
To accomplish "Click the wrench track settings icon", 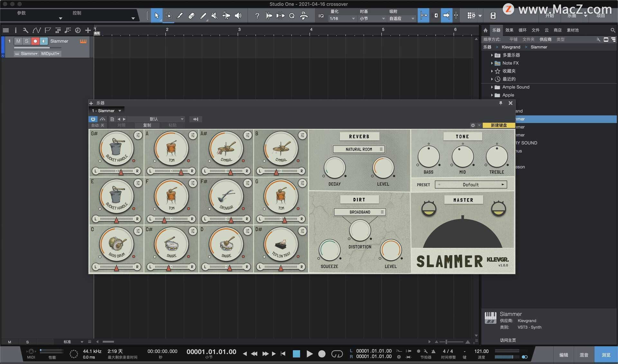I will click(x=25, y=30).
